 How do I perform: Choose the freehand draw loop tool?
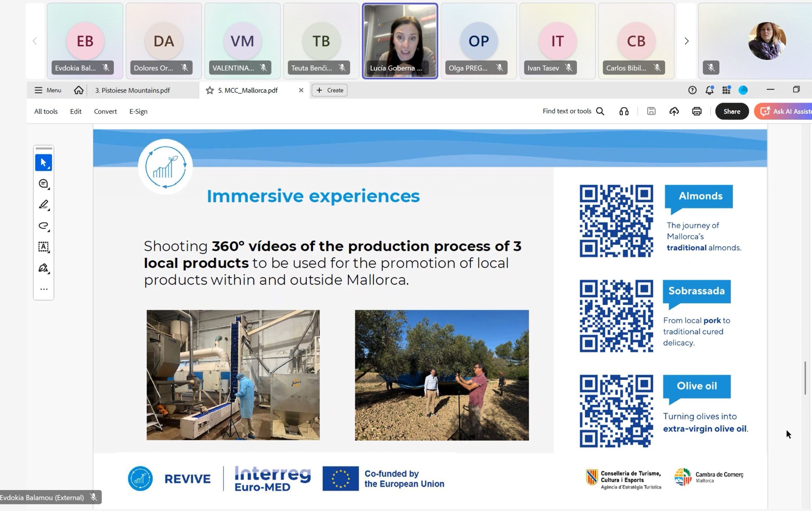point(43,226)
